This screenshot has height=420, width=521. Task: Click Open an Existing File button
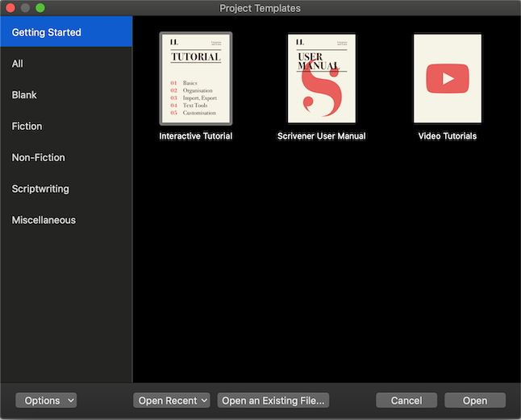coord(273,401)
